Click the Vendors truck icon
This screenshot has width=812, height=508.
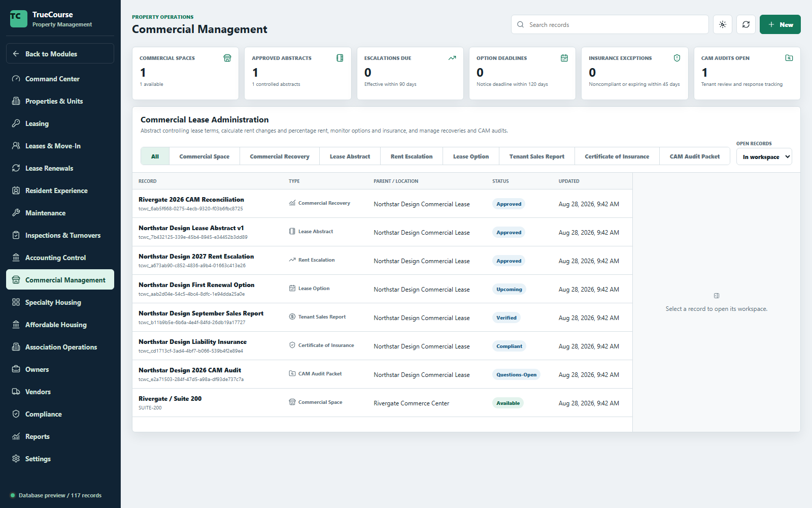pyautogui.click(x=16, y=392)
